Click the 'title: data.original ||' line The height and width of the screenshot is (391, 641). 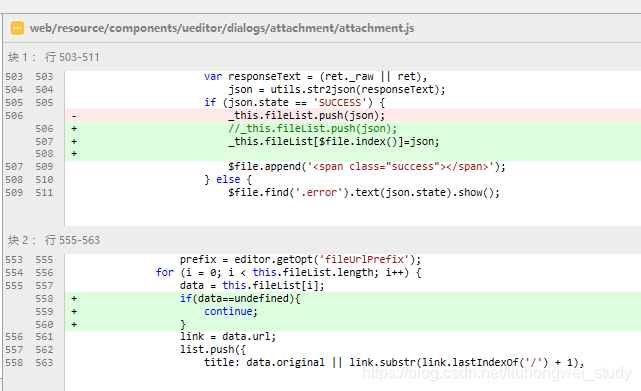(x=394, y=363)
